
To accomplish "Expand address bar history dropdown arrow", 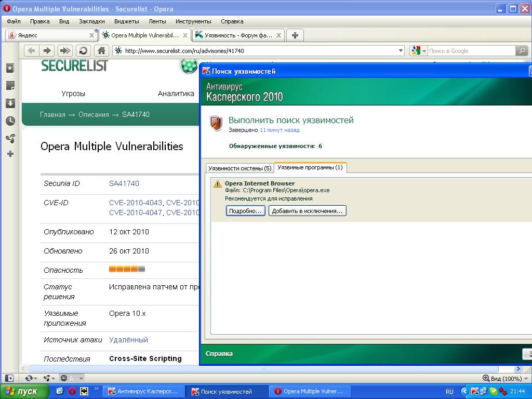I will pos(401,51).
